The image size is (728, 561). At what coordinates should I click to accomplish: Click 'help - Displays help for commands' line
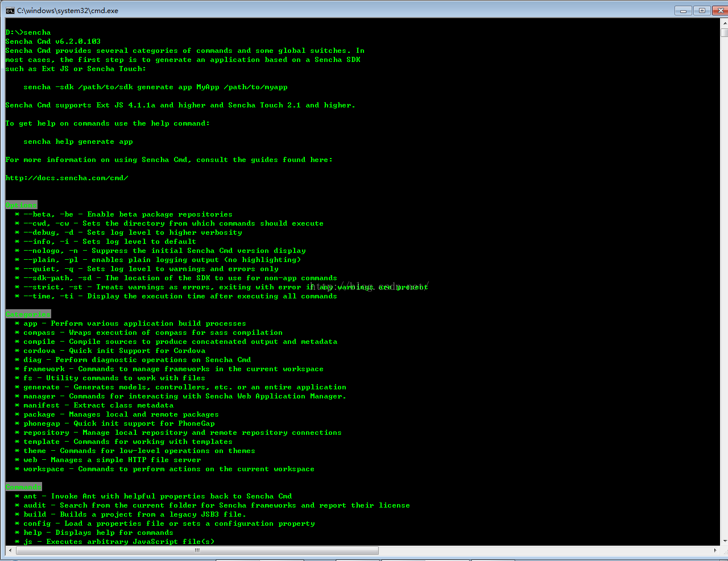94,533
